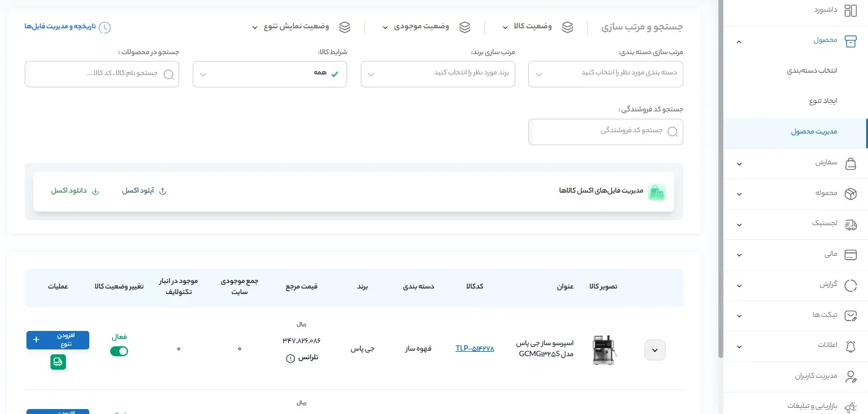868x414 pixels.
Task: Open the وضعیت موجودی filter dropdown
Action: [x=426, y=27]
